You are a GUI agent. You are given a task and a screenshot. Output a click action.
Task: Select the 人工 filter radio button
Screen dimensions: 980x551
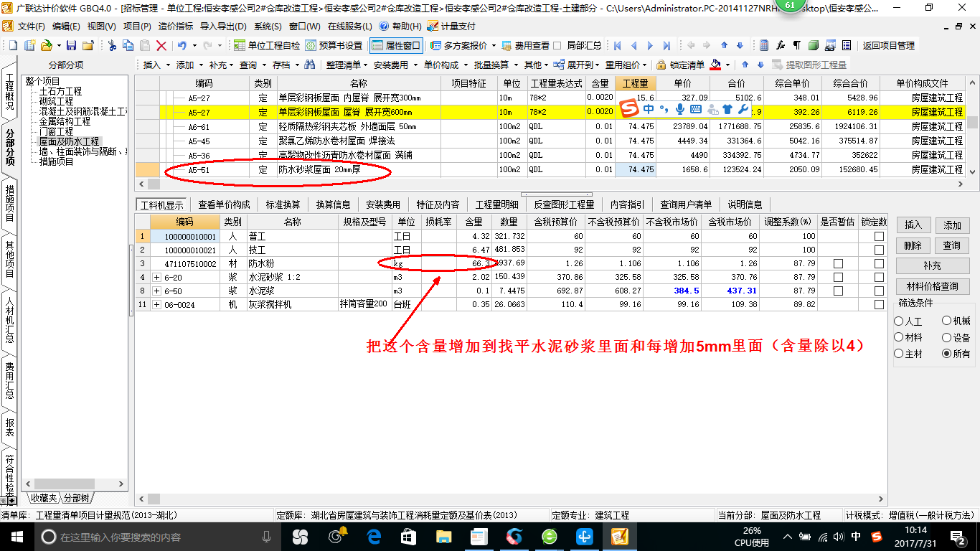[x=899, y=321]
